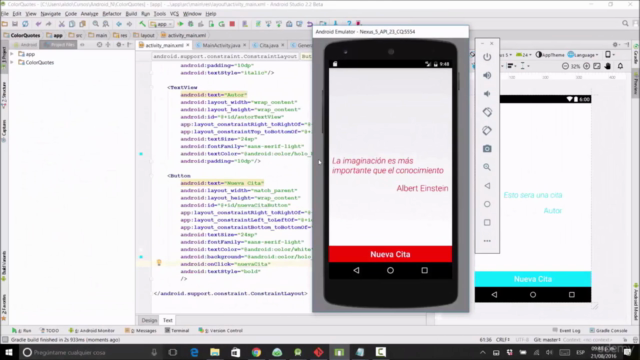Image resolution: width=640 pixels, height=360 pixels.
Task: Open the align dropdown in preview toolbar
Action: [512, 66]
